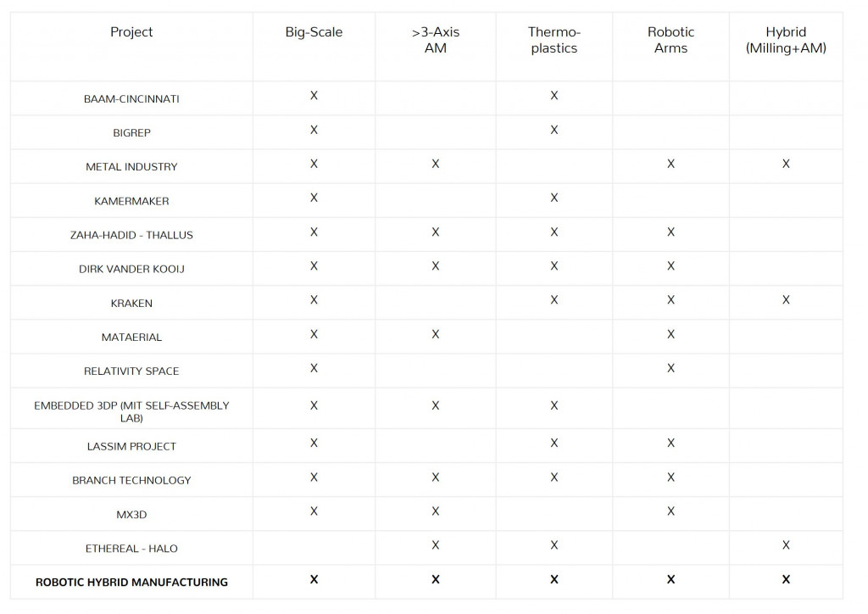Select the Hybrid (Milling+AM) column header

coord(786,40)
